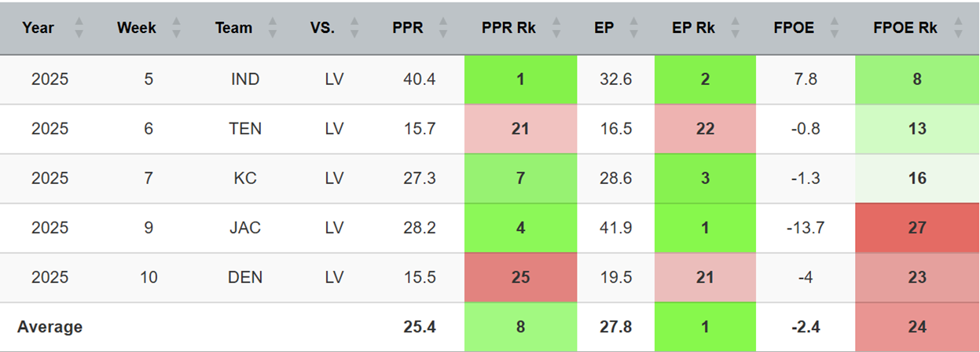Viewport: 980px width, 352px height.
Task: Click the dark red FPOE Rk 27 cell
Action: click(916, 228)
